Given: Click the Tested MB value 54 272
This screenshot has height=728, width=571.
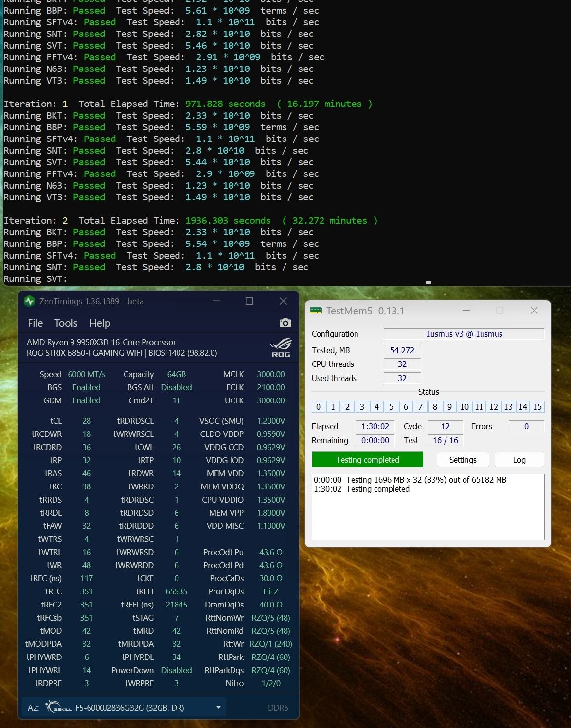Looking at the screenshot, I should click(x=402, y=350).
